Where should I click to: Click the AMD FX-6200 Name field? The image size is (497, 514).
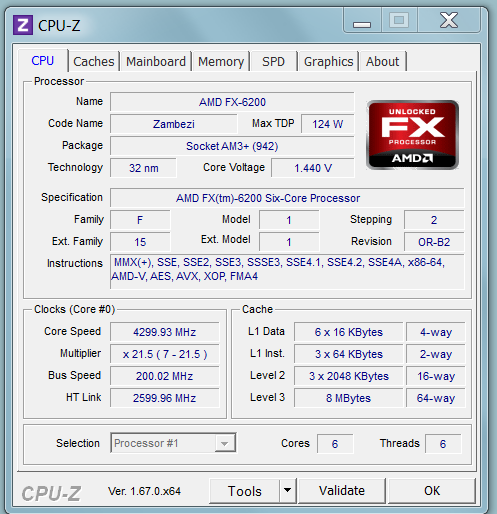point(232,102)
